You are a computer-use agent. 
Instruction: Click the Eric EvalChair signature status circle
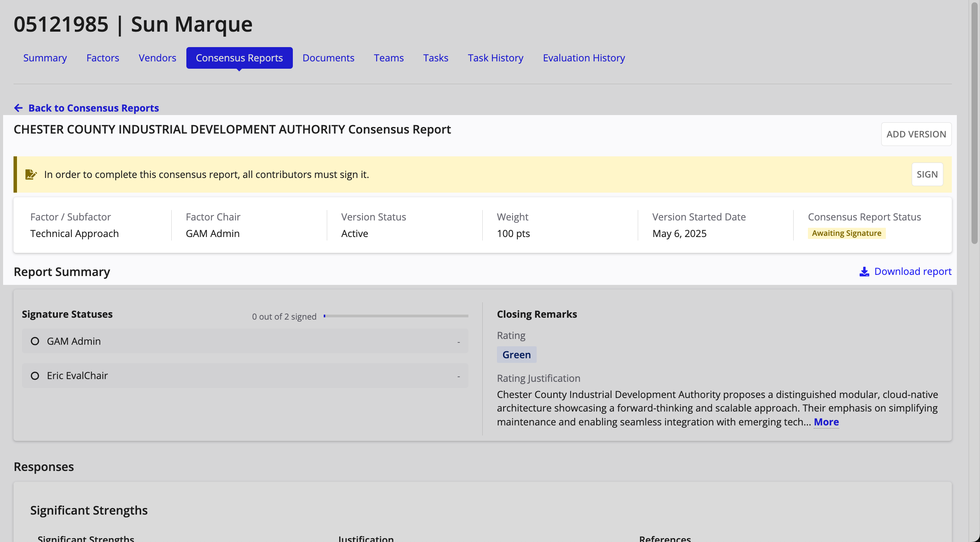[35, 376]
